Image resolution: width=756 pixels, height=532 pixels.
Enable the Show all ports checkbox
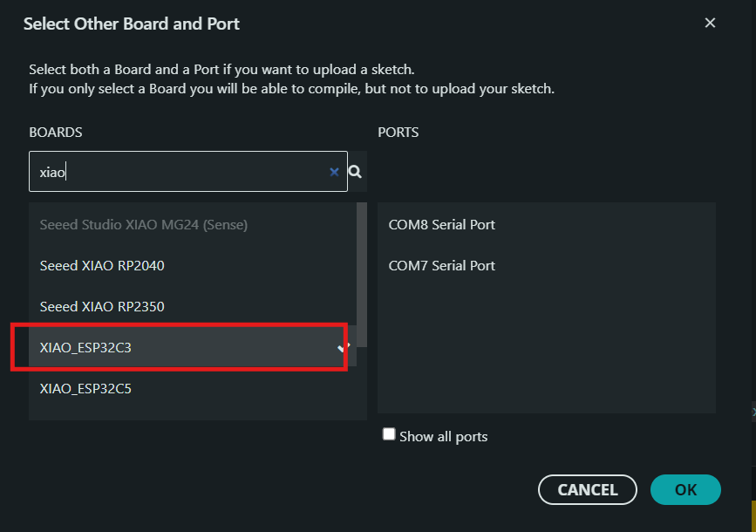tap(389, 434)
